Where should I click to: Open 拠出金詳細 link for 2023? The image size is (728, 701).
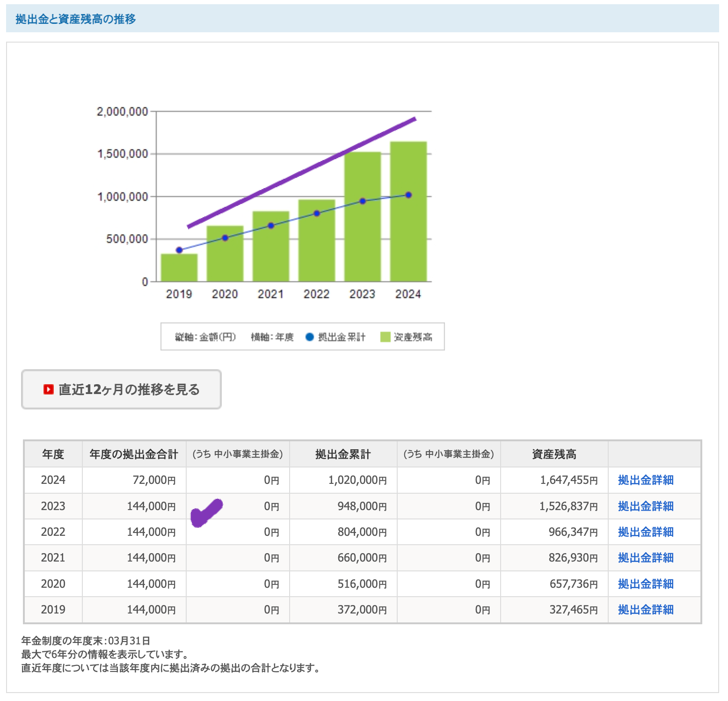[x=646, y=506]
